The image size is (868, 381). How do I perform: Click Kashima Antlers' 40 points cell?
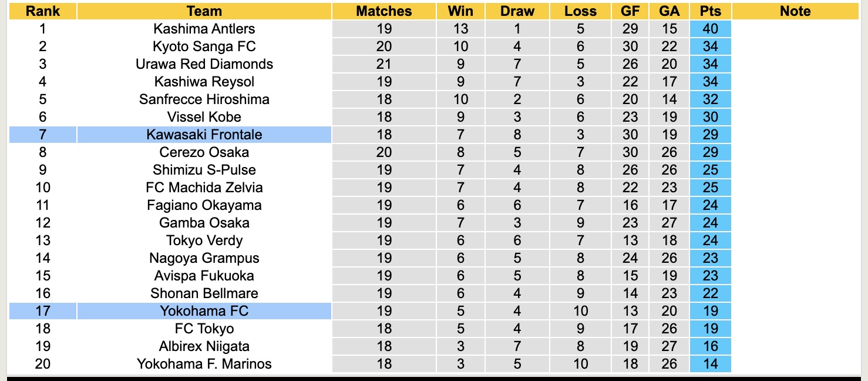coord(710,29)
